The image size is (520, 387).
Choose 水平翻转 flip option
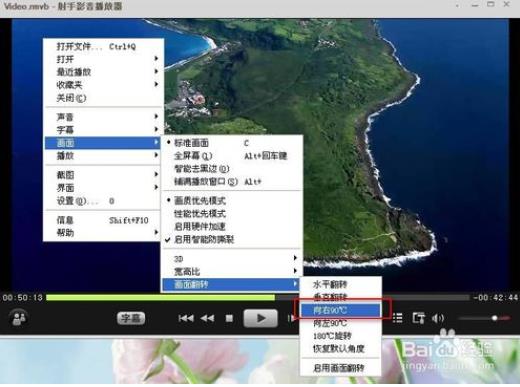pos(341,284)
